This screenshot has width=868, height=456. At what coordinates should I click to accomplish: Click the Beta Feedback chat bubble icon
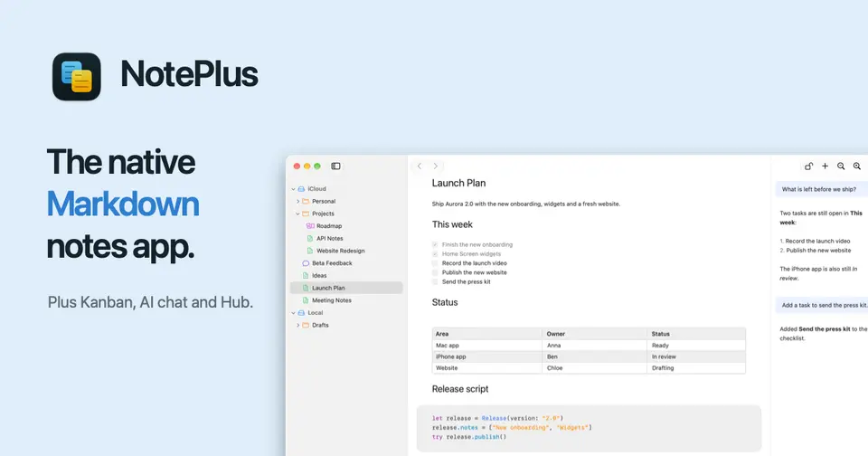point(306,263)
